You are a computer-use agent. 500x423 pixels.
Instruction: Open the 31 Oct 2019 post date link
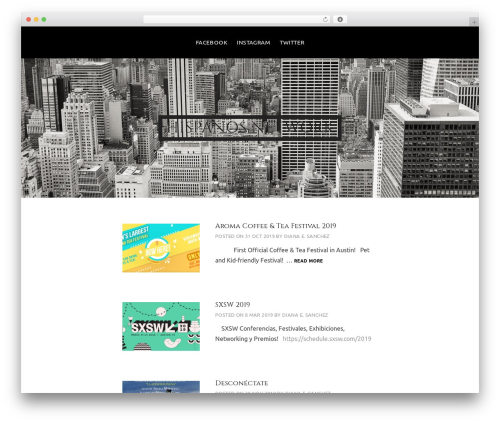point(260,236)
